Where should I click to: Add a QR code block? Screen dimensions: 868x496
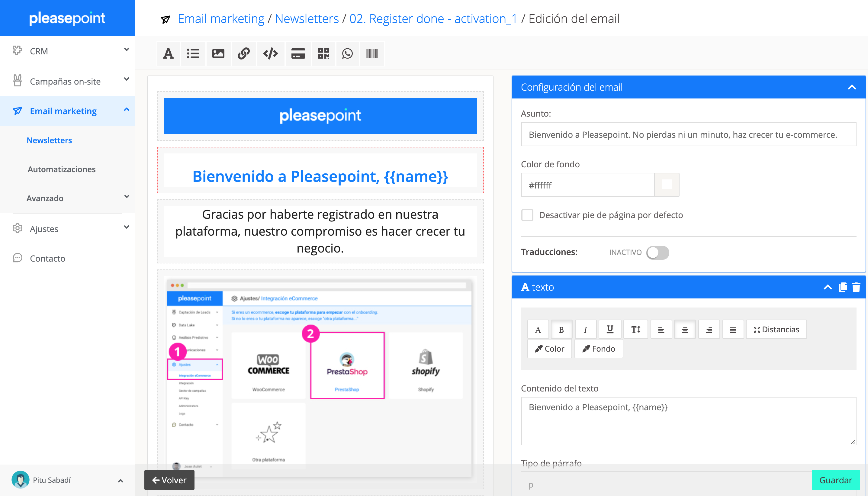coord(323,53)
